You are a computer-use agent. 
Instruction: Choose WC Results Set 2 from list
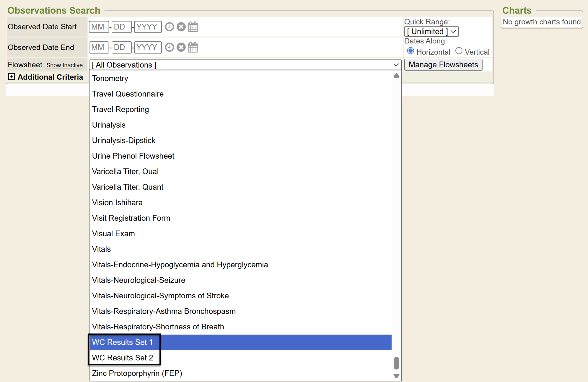coord(123,358)
